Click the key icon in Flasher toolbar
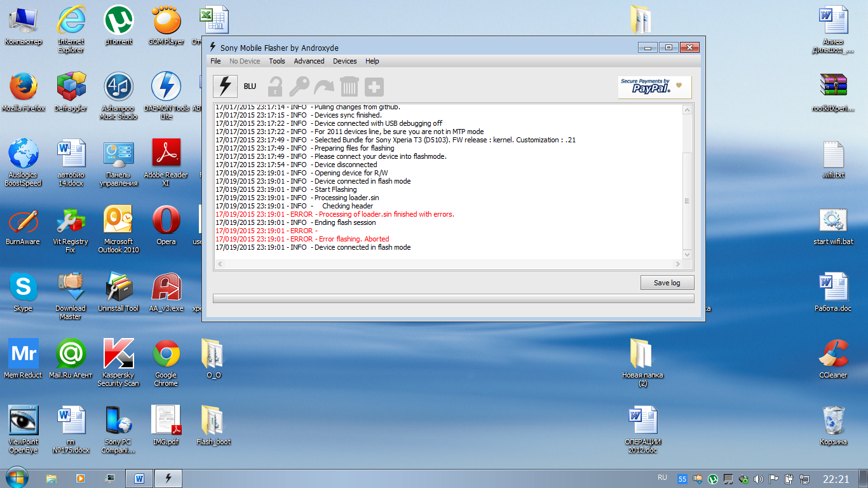 299,86
